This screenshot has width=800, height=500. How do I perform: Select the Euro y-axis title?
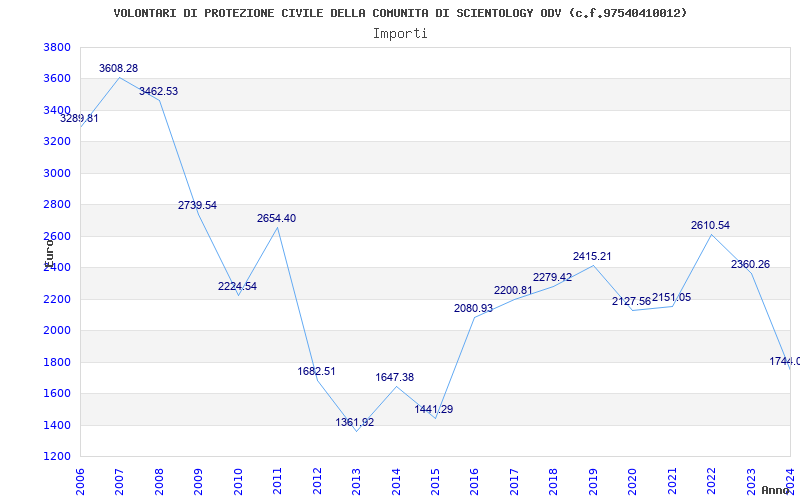[49, 253]
